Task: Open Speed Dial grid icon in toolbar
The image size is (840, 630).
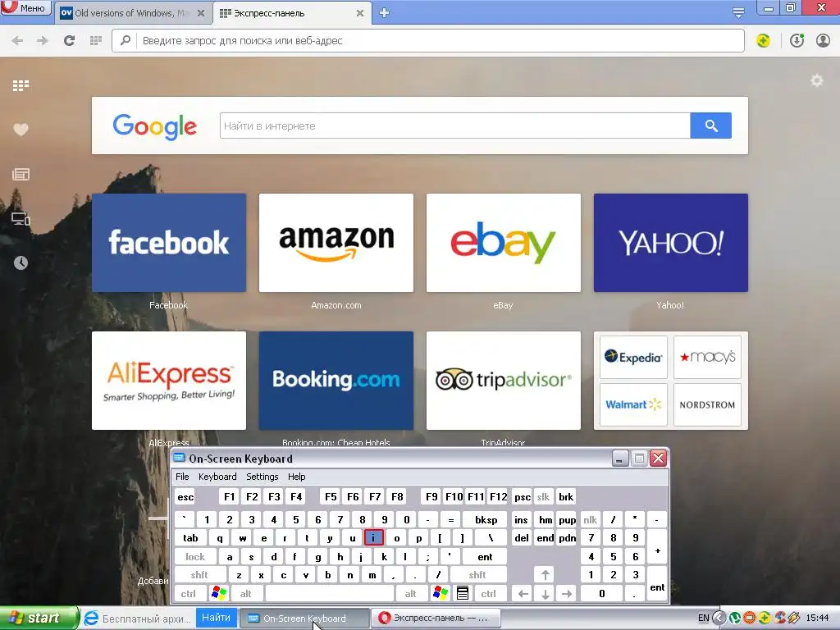Action: pyautogui.click(x=96, y=41)
